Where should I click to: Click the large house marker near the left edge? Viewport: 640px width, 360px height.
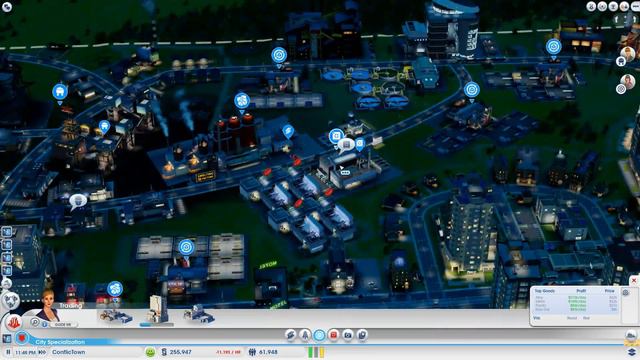(x=60, y=93)
